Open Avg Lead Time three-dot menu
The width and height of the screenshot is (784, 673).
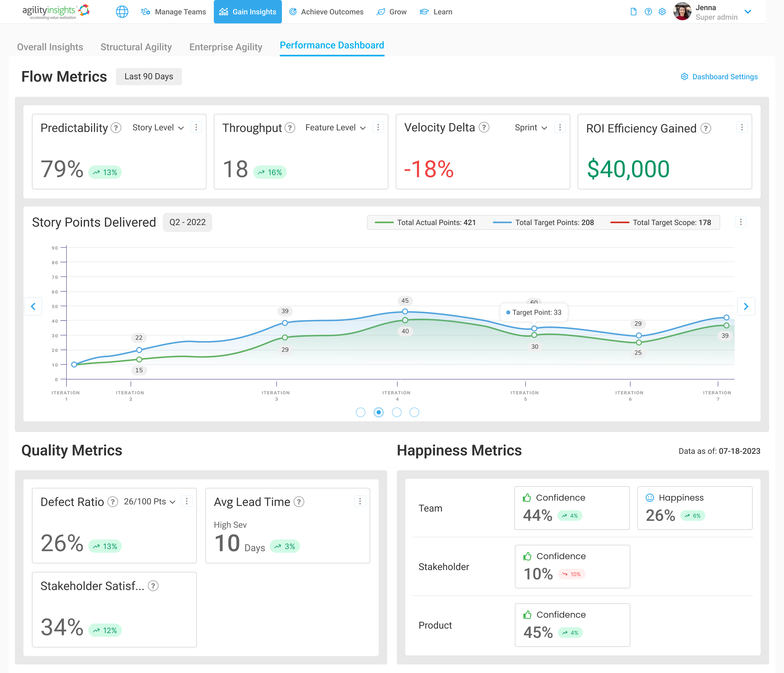[x=360, y=501]
